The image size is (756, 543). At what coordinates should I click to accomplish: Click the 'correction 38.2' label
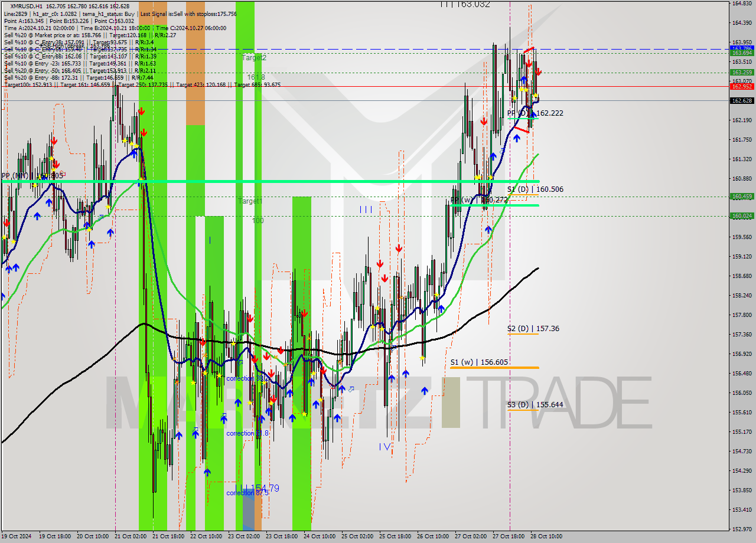click(247, 379)
